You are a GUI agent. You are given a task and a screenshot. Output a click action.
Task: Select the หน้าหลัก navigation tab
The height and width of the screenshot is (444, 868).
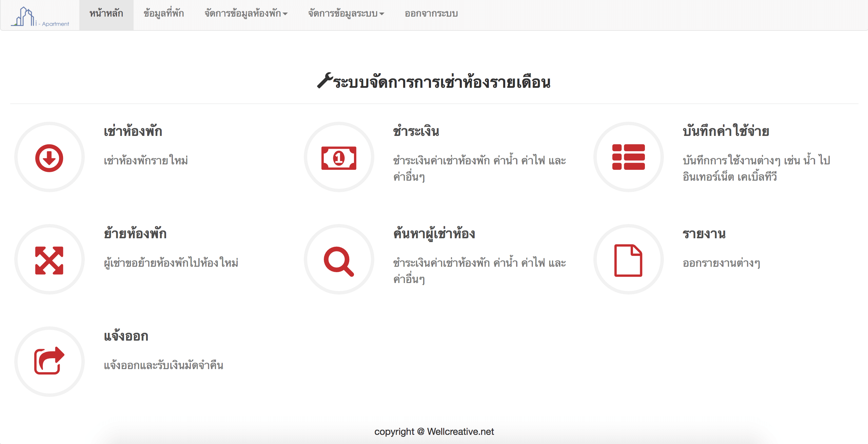106,14
